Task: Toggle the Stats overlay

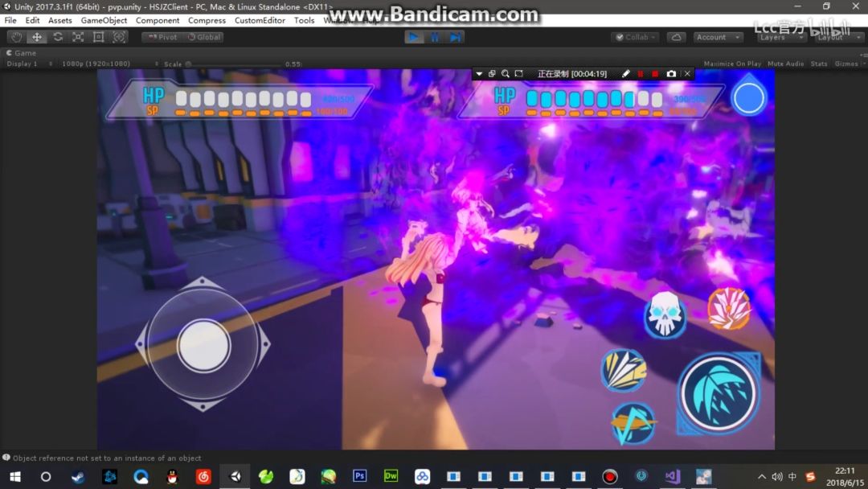Action: point(819,64)
